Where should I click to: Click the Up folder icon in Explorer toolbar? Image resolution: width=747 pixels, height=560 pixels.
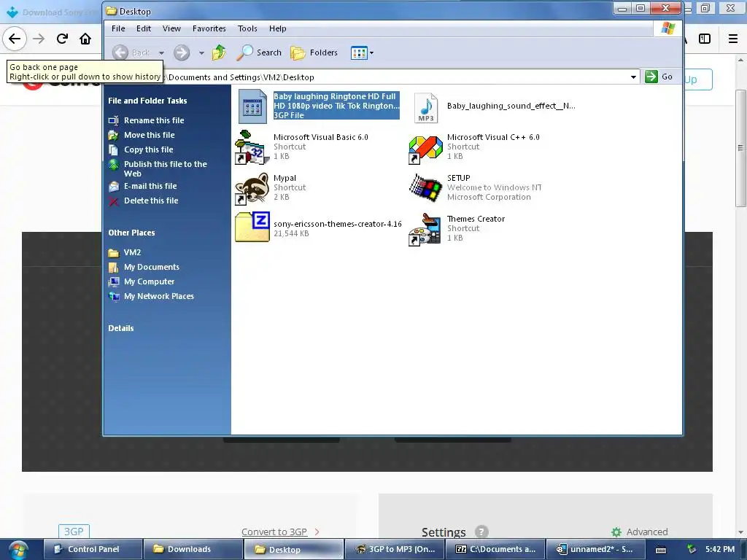pyautogui.click(x=219, y=52)
